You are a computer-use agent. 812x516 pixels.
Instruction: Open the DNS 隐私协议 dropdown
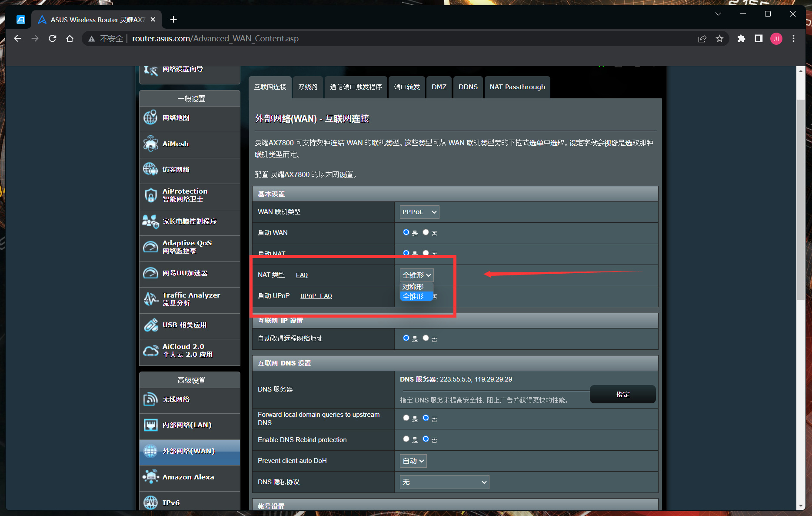444,482
